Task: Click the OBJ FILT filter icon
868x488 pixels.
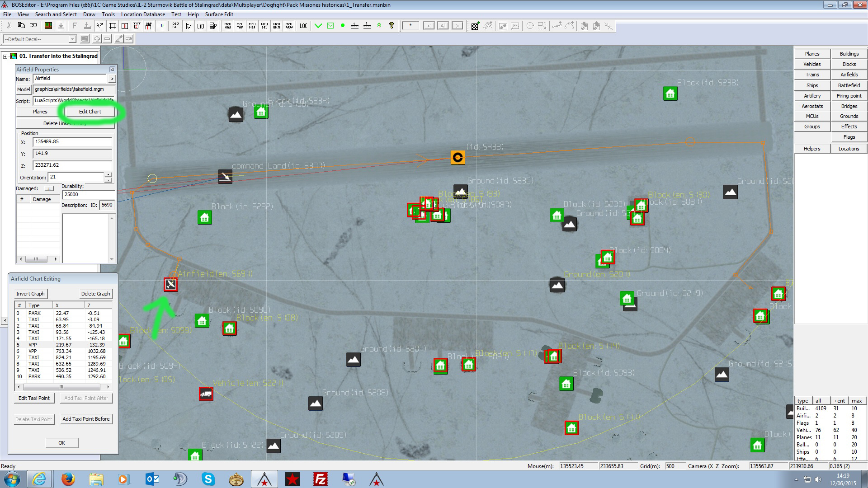Action: 175,26
